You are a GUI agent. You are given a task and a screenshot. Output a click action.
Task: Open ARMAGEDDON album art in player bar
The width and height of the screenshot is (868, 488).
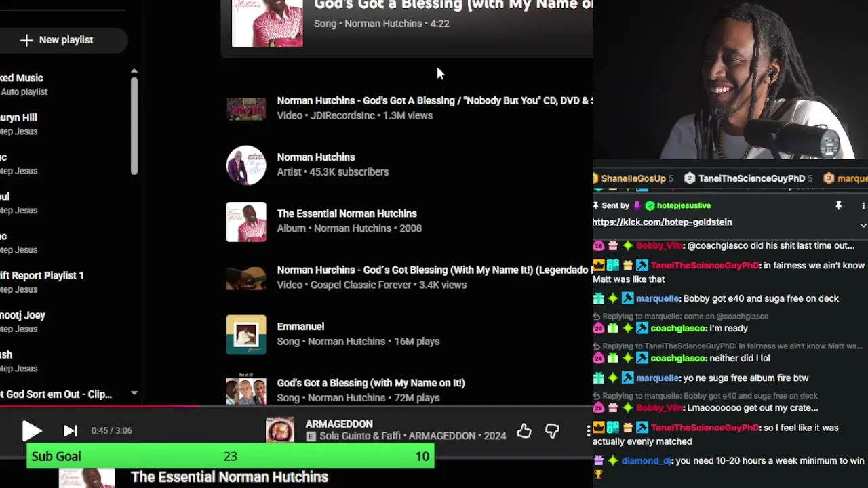click(280, 430)
